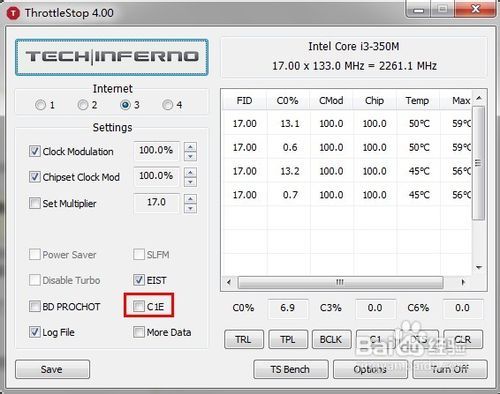
Task: Click the vertical scrollbar thumb in table
Action: 478,163
